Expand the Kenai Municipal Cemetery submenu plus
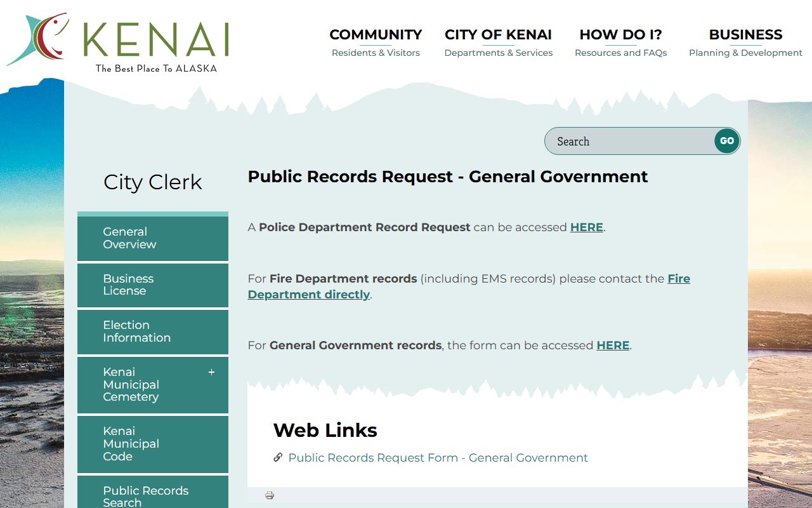This screenshot has height=508, width=812. (212, 372)
